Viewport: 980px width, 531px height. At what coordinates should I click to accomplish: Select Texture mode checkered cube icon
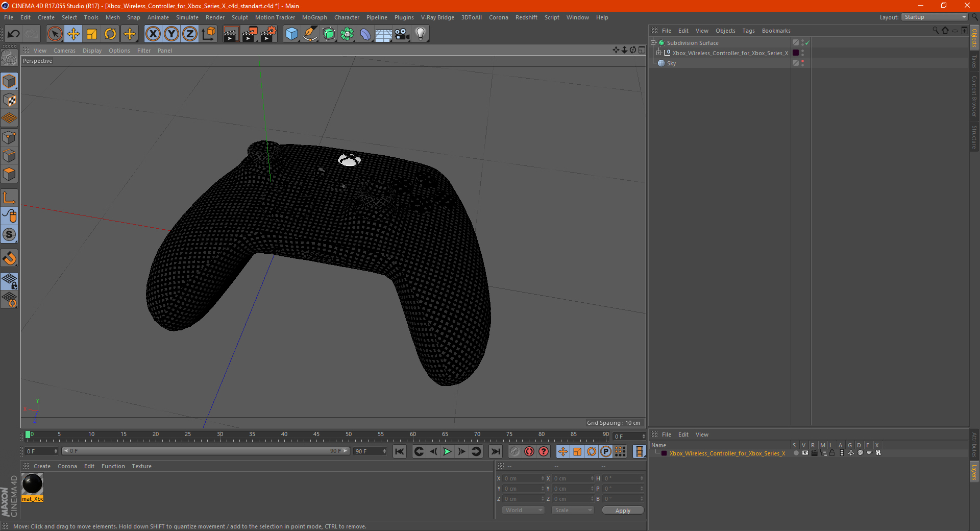tap(9, 100)
